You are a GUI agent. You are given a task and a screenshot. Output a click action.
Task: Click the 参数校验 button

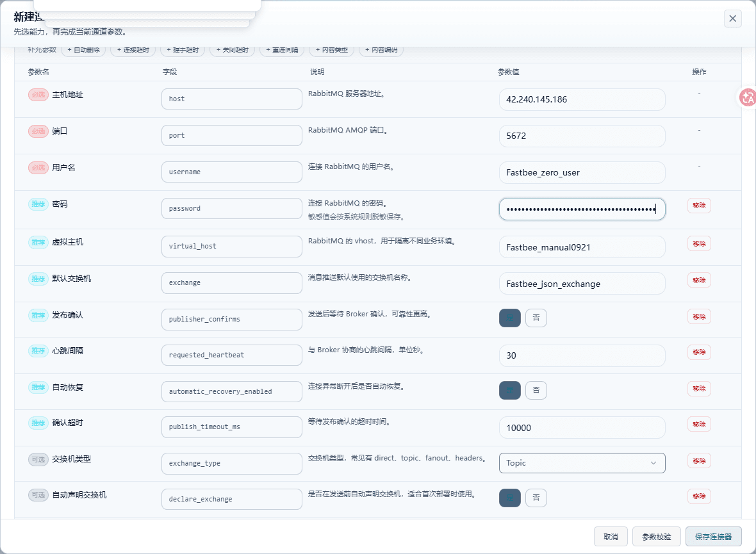[656, 537]
